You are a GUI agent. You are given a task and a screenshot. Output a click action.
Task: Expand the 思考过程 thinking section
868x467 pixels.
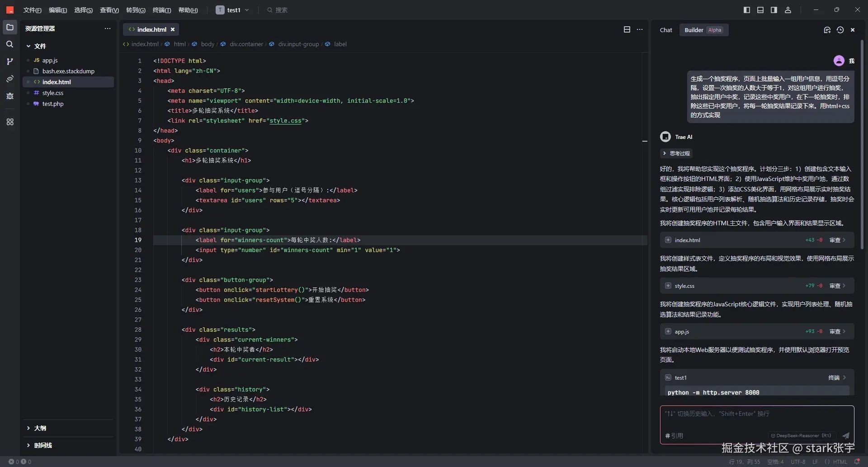676,153
